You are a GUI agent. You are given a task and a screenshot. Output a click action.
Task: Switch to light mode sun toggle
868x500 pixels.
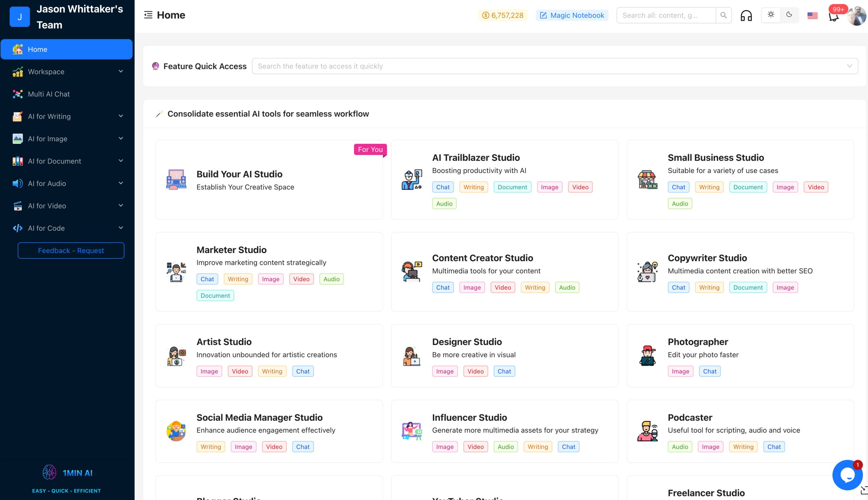[x=771, y=15]
